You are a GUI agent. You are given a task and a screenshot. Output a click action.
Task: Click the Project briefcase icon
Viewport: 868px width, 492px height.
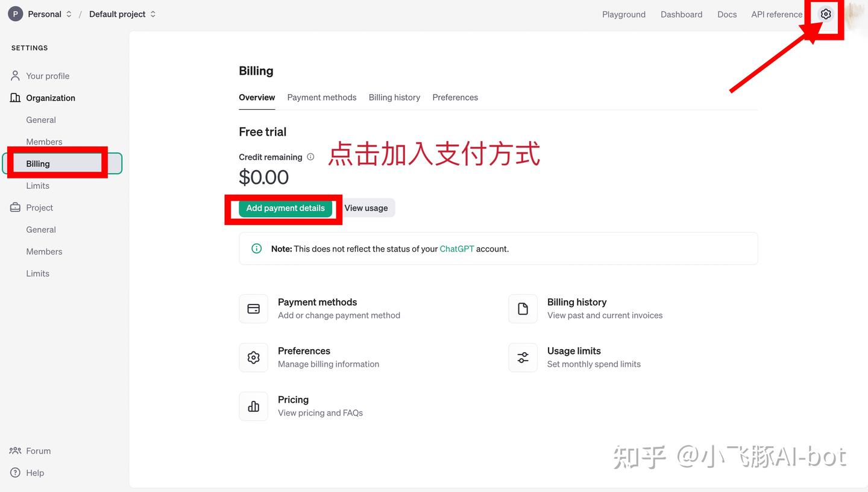[14, 207]
